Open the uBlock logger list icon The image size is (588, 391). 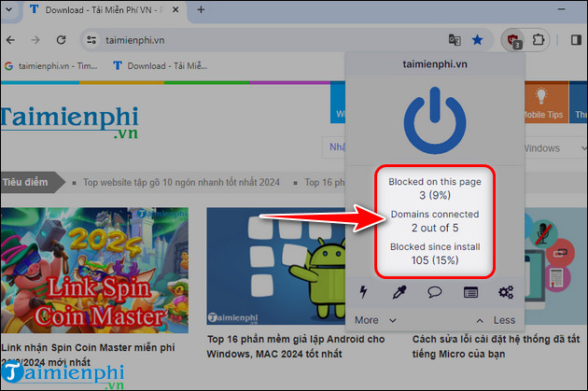coord(470,292)
